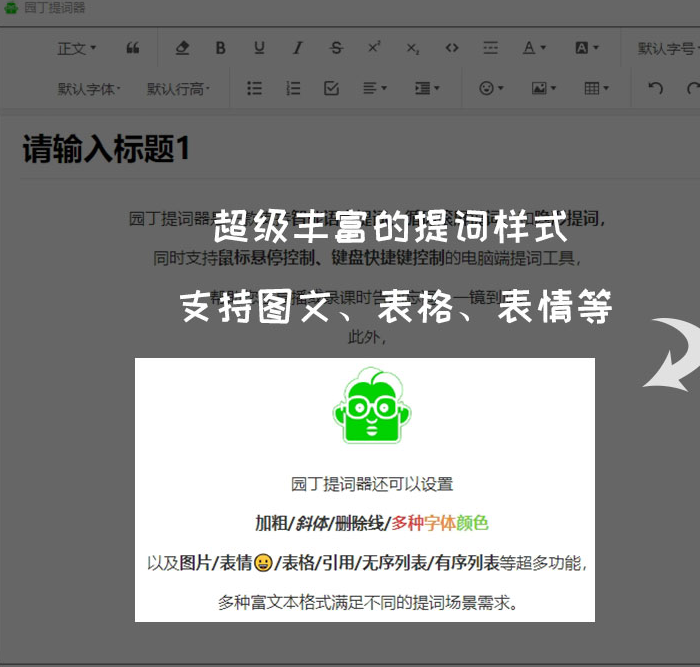
Task: Open the 正文 paragraph style dropdown
Action: click(77, 48)
